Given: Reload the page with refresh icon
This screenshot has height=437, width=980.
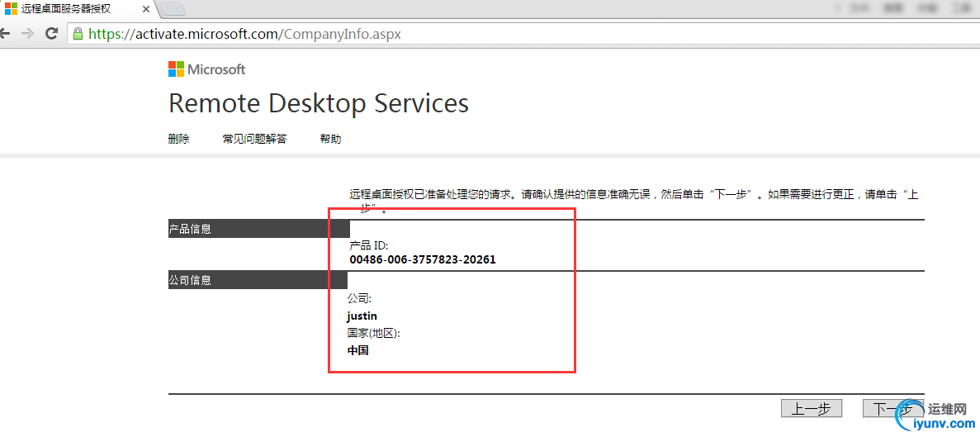Looking at the screenshot, I should click(x=53, y=34).
